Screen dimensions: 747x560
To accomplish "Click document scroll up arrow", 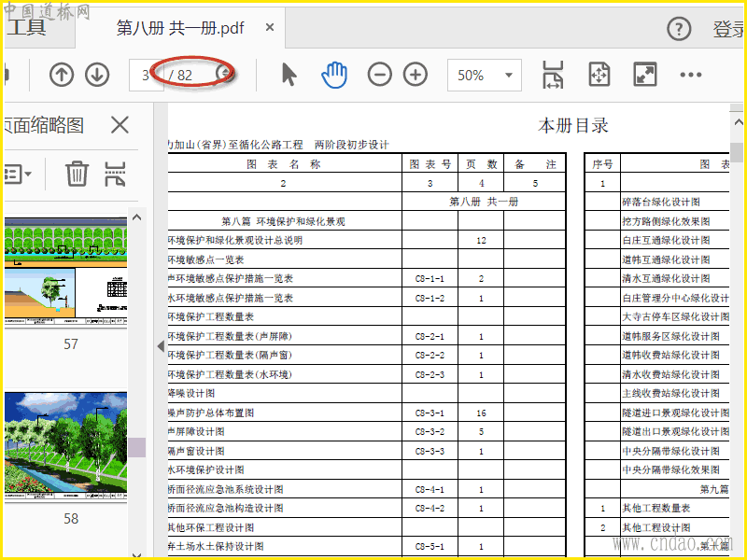I will [738, 122].
